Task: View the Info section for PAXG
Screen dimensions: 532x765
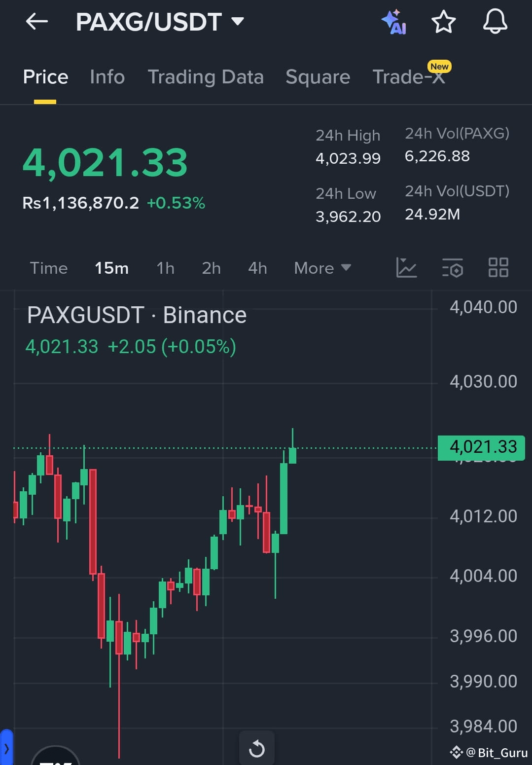Action: 107,77
